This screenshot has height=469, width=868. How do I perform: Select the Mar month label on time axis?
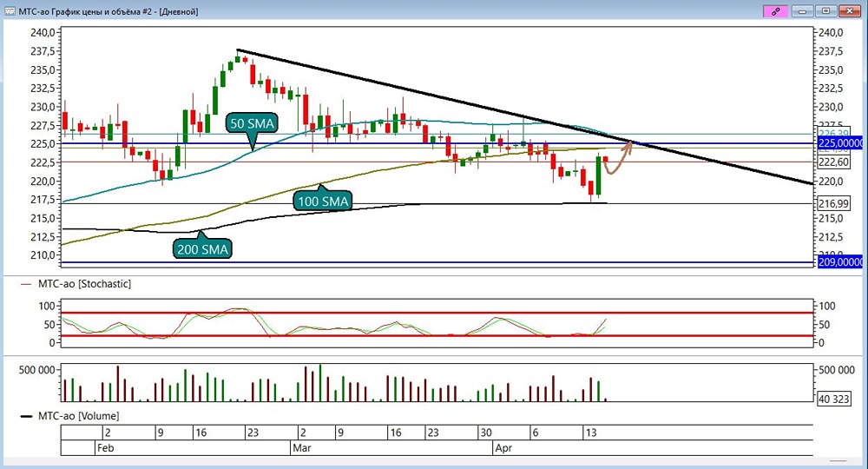click(302, 447)
